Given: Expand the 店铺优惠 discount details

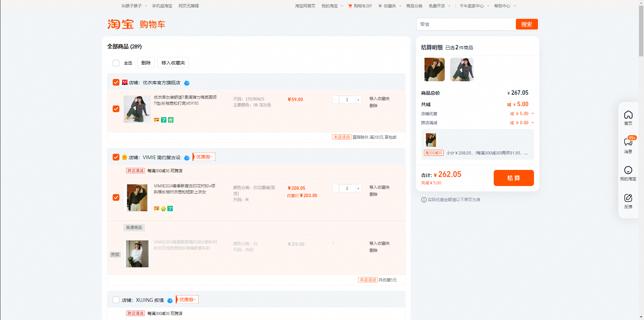Looking at the screenshot, I should coord(533,113).
